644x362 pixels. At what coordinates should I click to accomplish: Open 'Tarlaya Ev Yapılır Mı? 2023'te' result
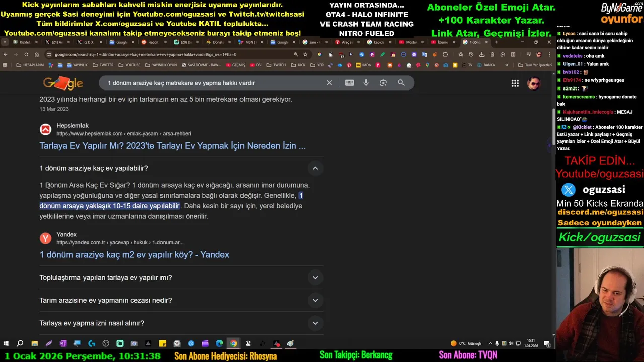tap(173, 146)
